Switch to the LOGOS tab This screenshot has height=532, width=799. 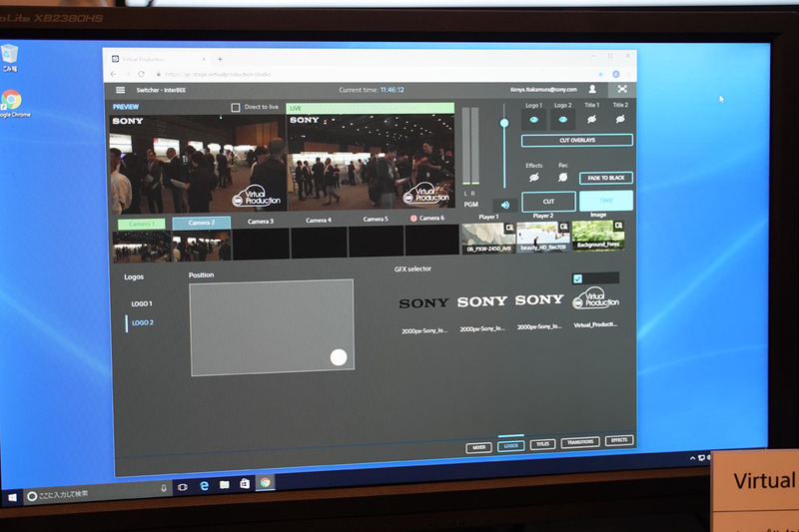[x=510, y=445]
